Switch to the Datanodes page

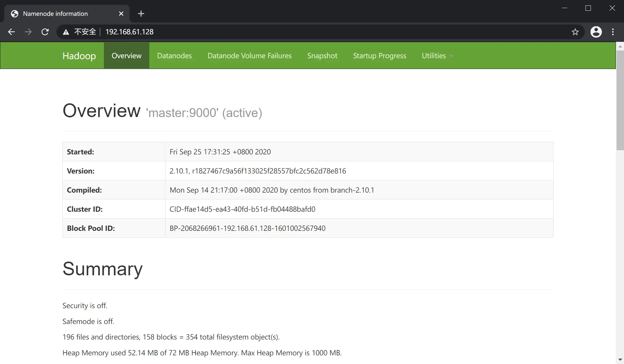click(174, 56)
